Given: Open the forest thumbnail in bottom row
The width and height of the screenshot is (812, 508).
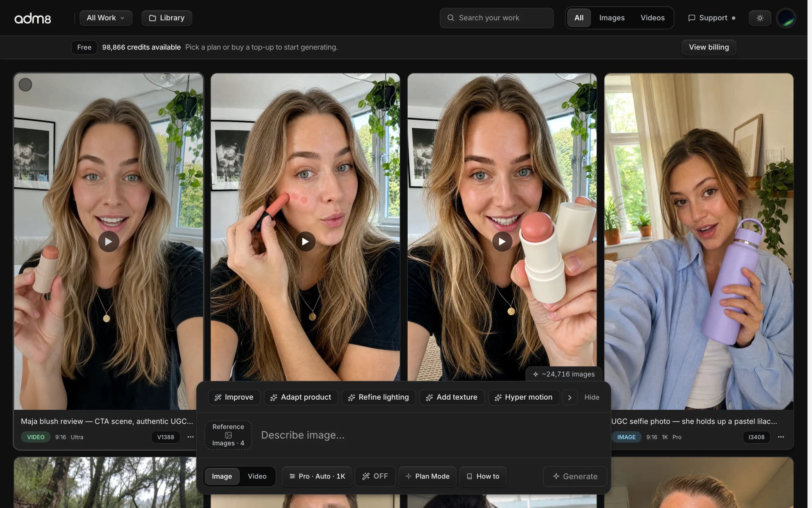Looking at the screenshot, I should point(105,482).
